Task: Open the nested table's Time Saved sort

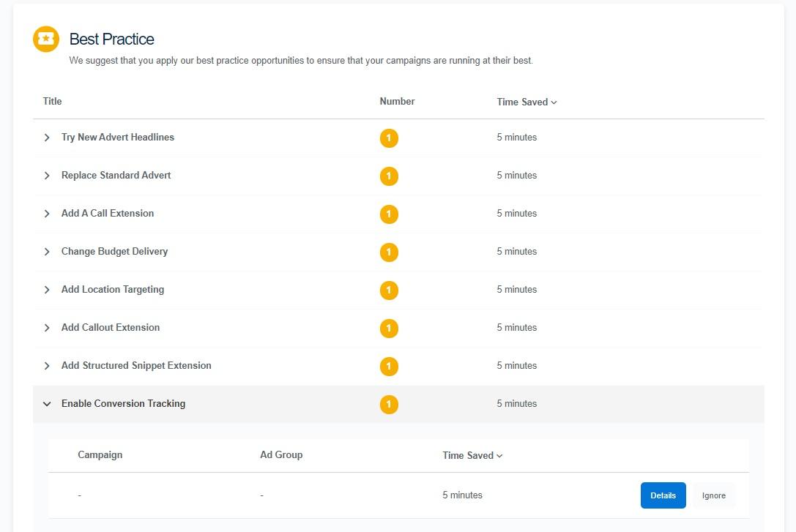Action: [472, 454]
